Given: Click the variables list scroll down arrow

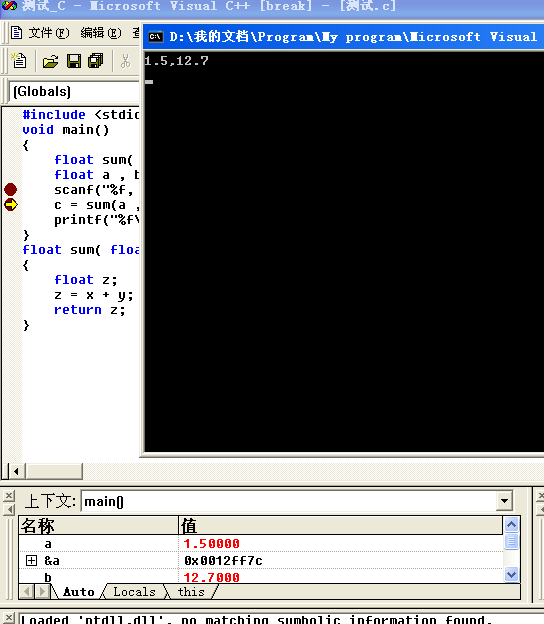Looking at the screenshot, I should pyautogui.click(x=511, y=574).
